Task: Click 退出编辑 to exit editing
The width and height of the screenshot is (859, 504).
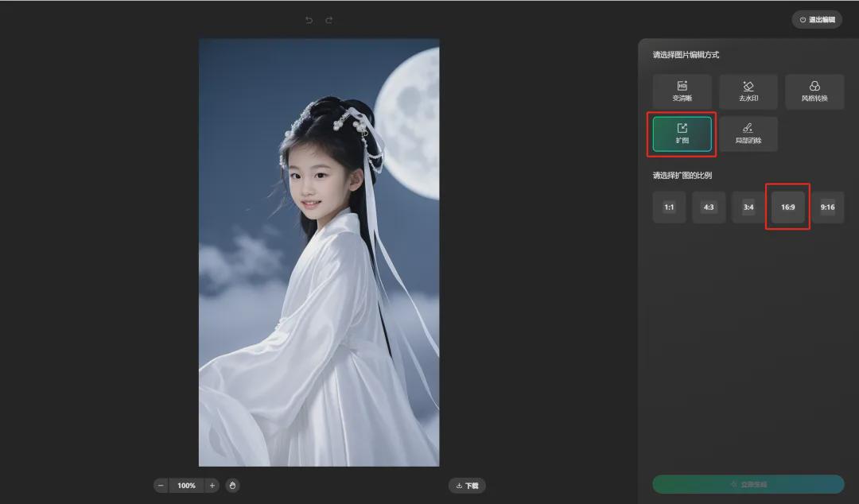Action: coord(817,19)
